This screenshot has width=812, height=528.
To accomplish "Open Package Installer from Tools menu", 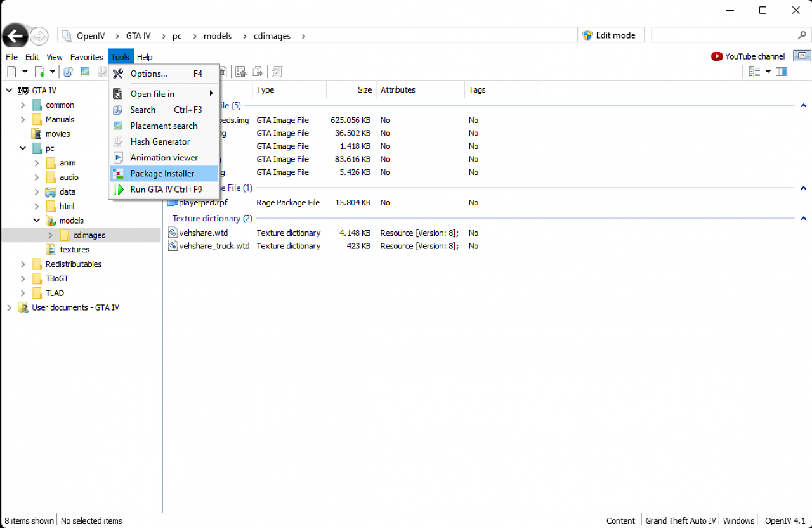I will tap(164, 173).
